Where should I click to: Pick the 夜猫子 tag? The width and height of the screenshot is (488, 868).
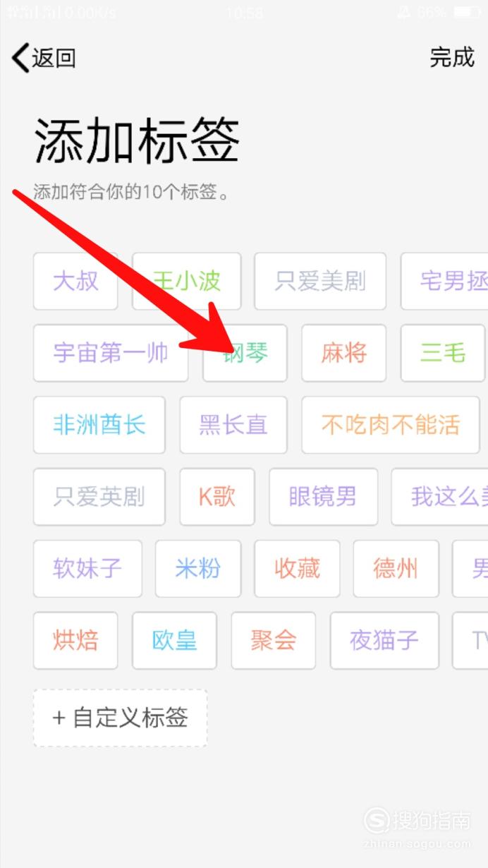(384, 641)
